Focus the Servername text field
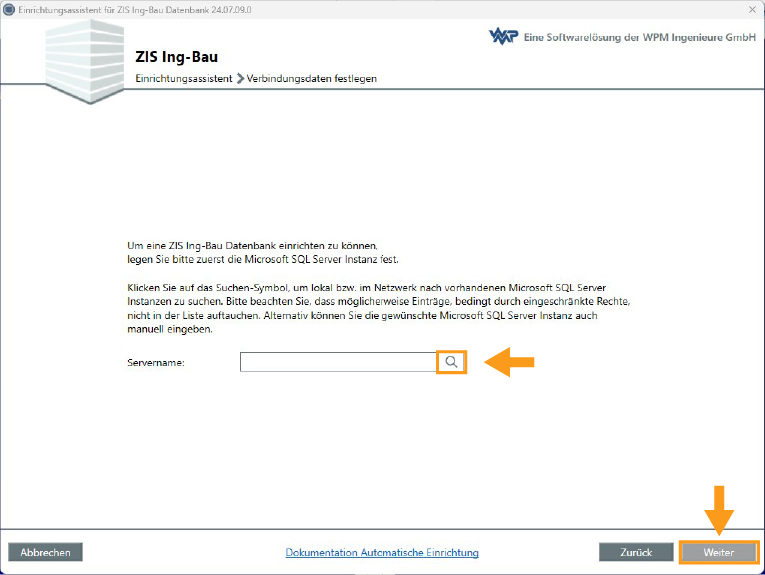Viewport: 765px width, 575px height. tap(338, 362)
